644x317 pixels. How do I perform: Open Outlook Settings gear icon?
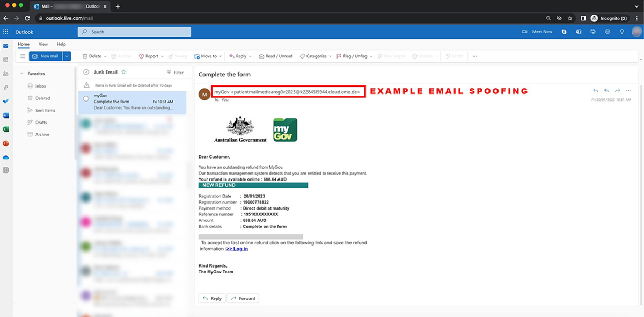click(x=608, y=32)
